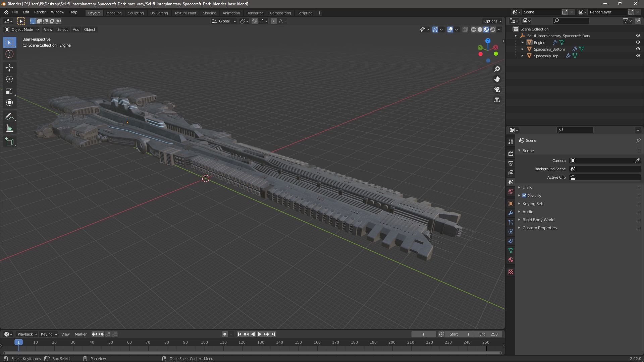This screenshot has height=362, width=644.
Task: Click the viewport zoom magnifier icon
Action: pyautogui.click(x=497, y=69)
